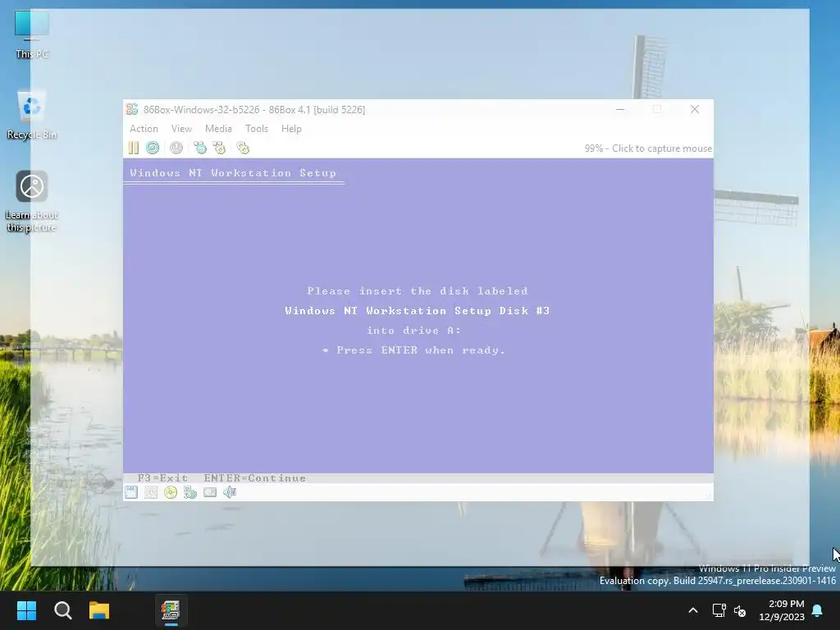Viewport: 840px width, 630px height.
Task: Open taskbar Search
Action: 62,610
